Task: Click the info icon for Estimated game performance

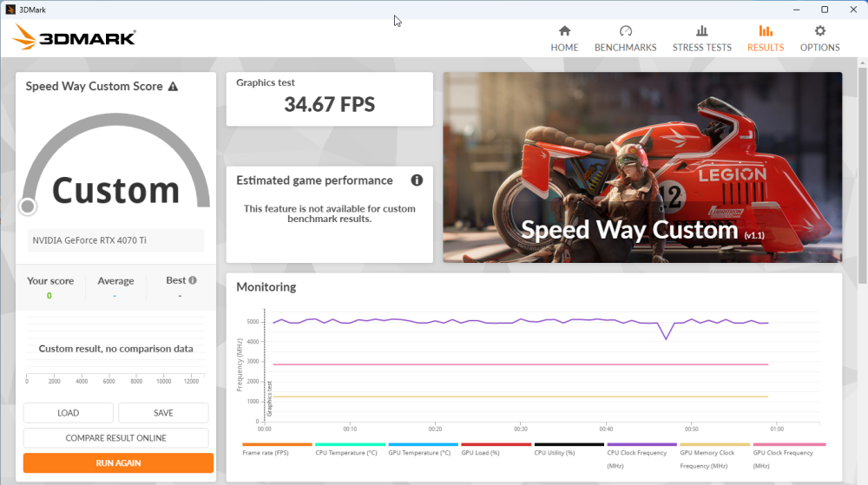Action: pyautogui.click(x=417, y=180)
